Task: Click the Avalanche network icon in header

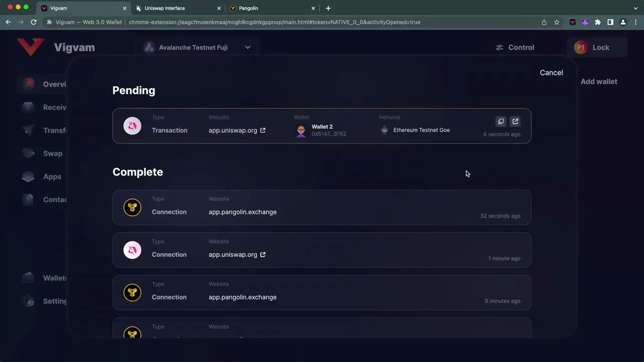Action: point(149,47)
